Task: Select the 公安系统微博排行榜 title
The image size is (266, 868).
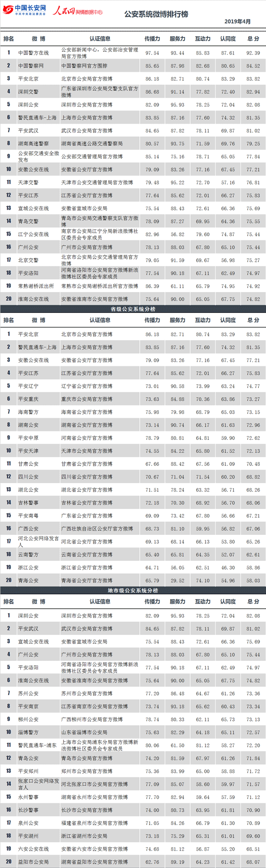Action: (156, 14)
